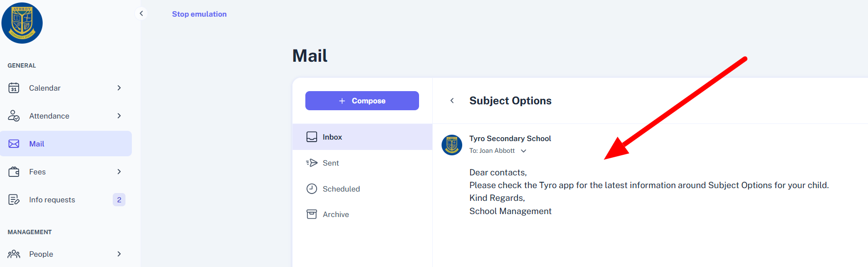
Task: Click the Attendance person icon
Action: pos(14,116)
